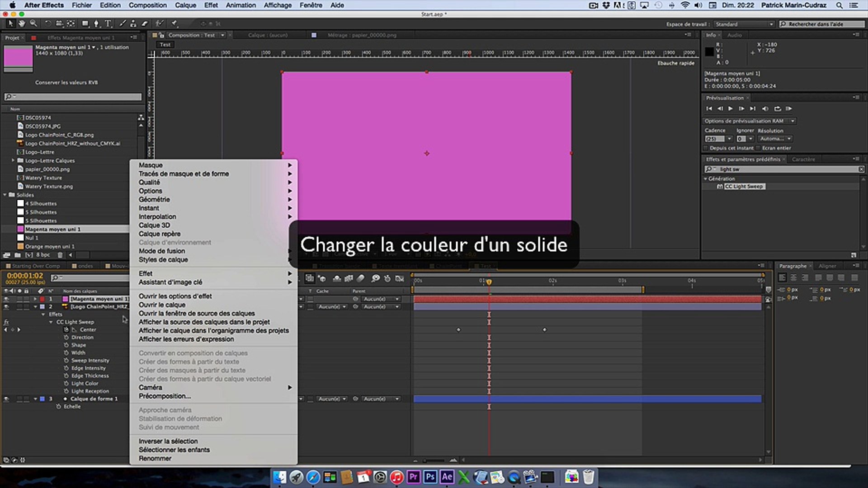Select the Puppet Pin tool
The image size is (868, 488).
[x=175, y=23]
